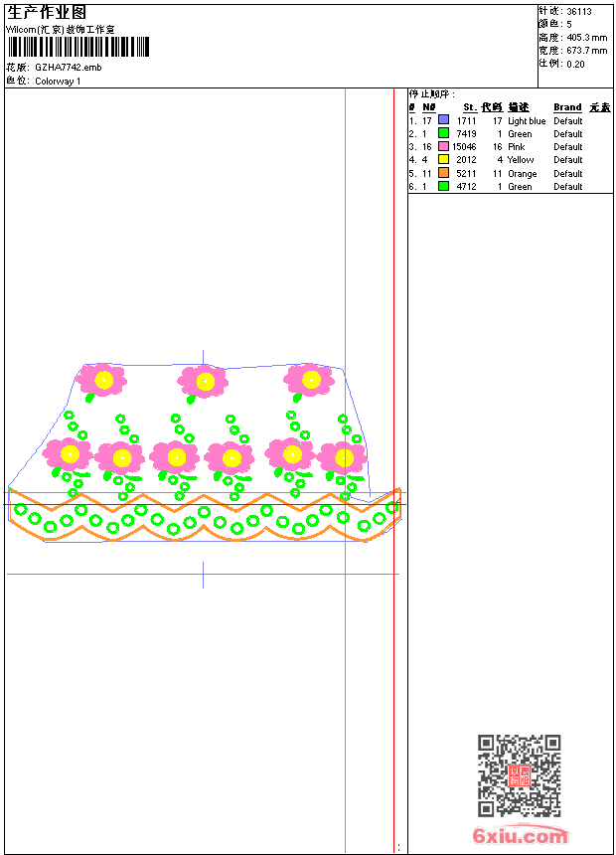
Task: Click the 'Pink' description text
Action: 517,147
